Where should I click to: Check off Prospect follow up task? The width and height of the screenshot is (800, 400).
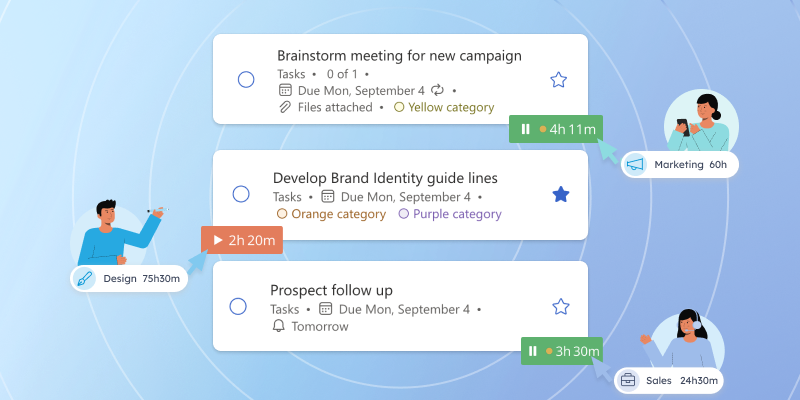[239, 307]
